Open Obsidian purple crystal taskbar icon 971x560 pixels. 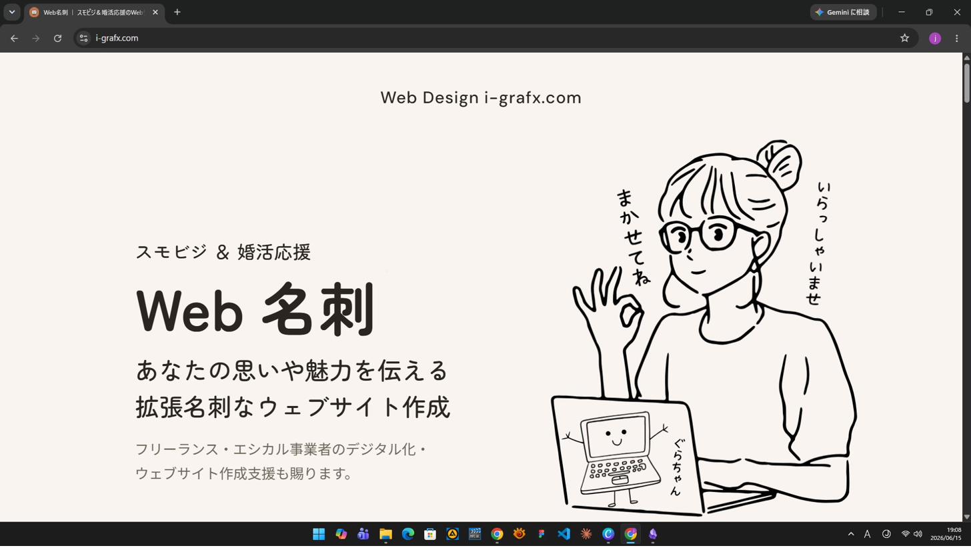coord(653,534)
